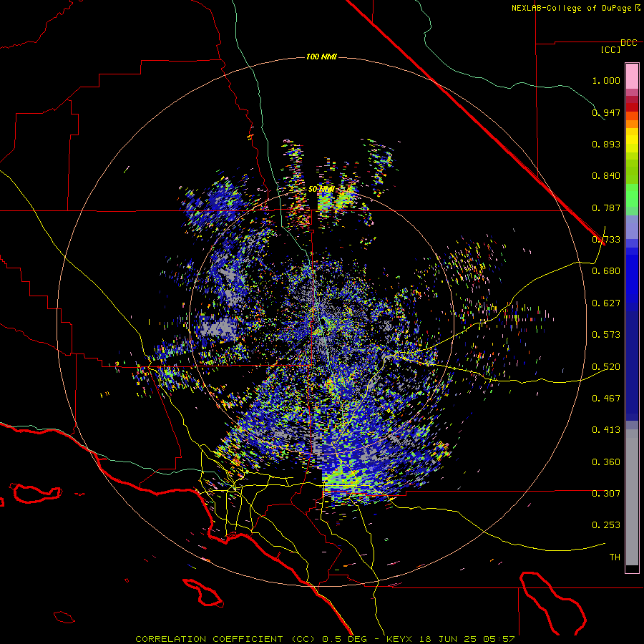Click the 100 NMI range ring label
644x644 pixels.
321,57
